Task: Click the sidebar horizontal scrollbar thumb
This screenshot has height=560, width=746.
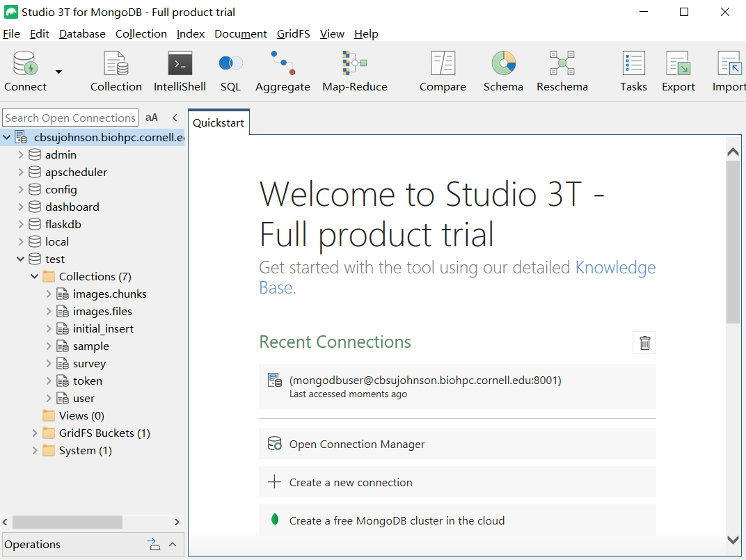Action: click(x=67, y=522)
